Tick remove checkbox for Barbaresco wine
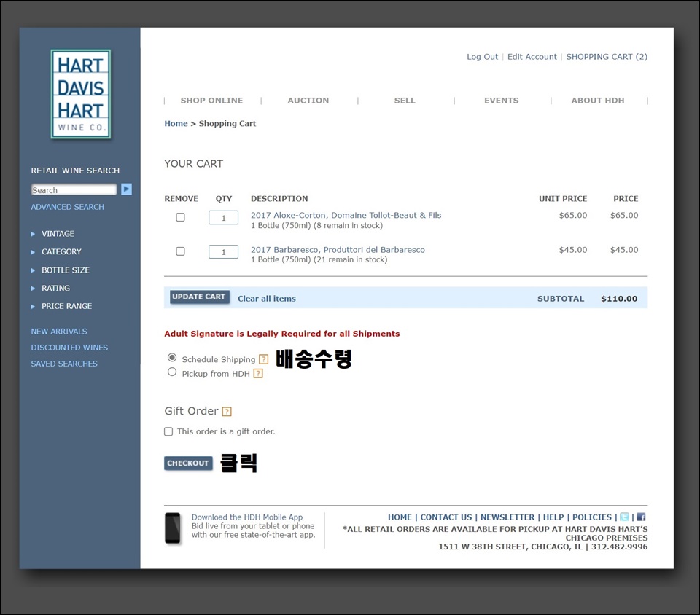Image resolution: width=700 pixels, height=615 pixels. 180,251
